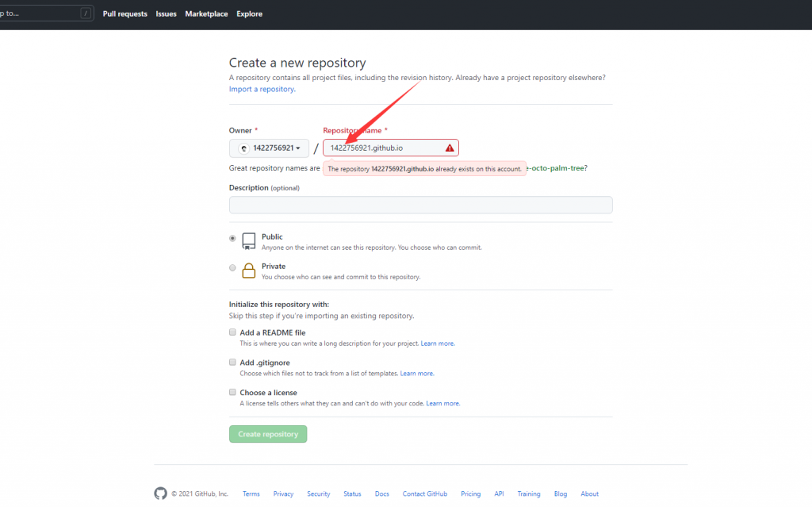Click the Repository name input field
This screenshot has height=507, width=812.
(384, 148)
